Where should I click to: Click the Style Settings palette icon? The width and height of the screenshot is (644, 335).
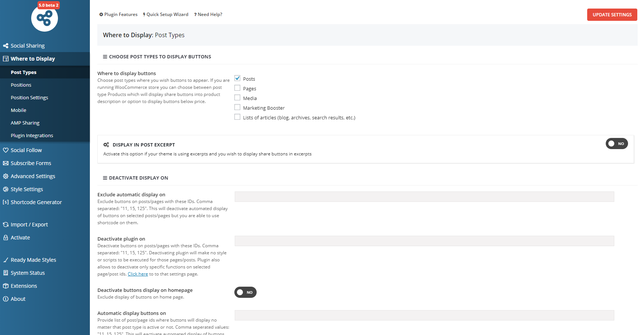6,189
